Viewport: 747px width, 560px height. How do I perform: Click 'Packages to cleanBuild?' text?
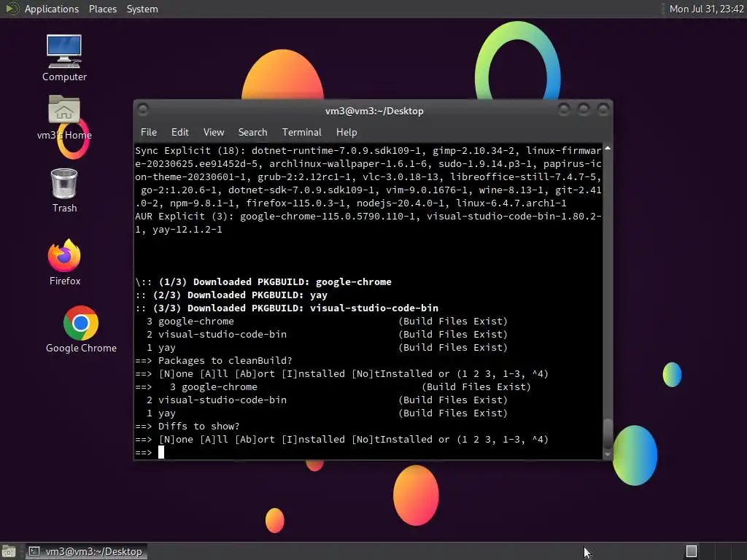point(225,360)
